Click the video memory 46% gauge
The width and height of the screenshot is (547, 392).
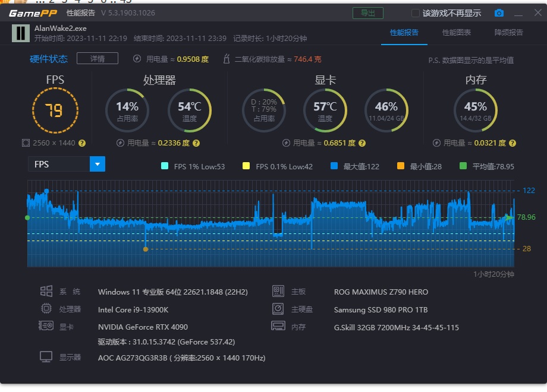click(x=386, y=110)
